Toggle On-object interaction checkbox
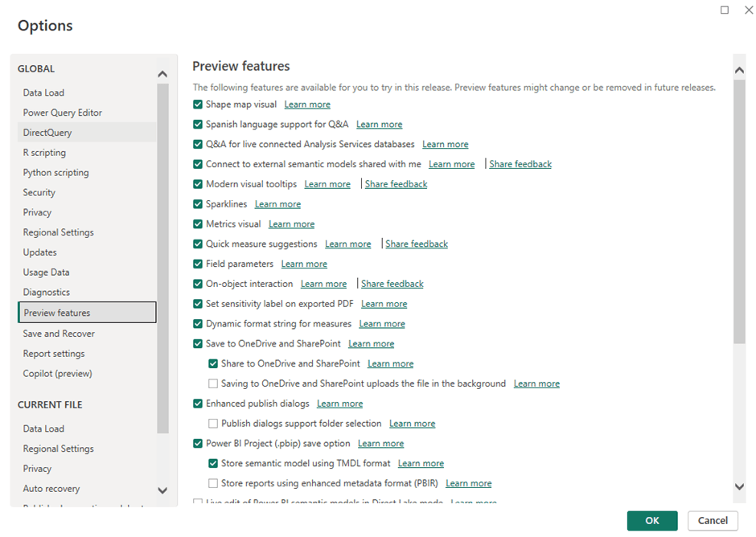 coord(198,284)
